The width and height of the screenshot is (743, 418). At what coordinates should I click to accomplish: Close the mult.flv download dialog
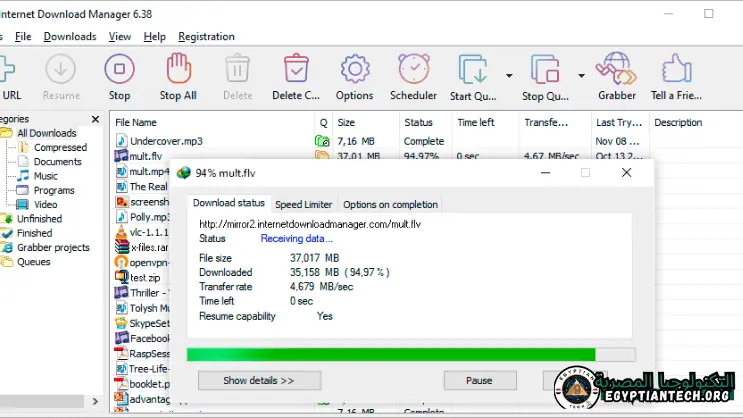(626, 173)
